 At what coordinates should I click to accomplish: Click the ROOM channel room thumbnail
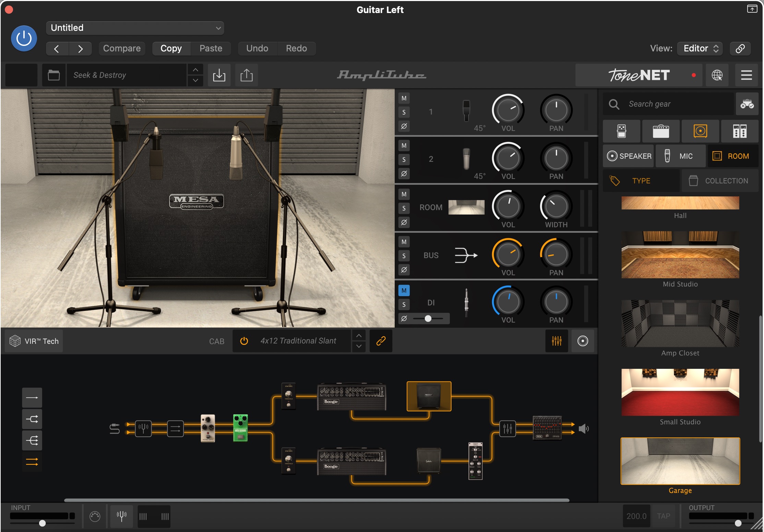click(466, 207)
